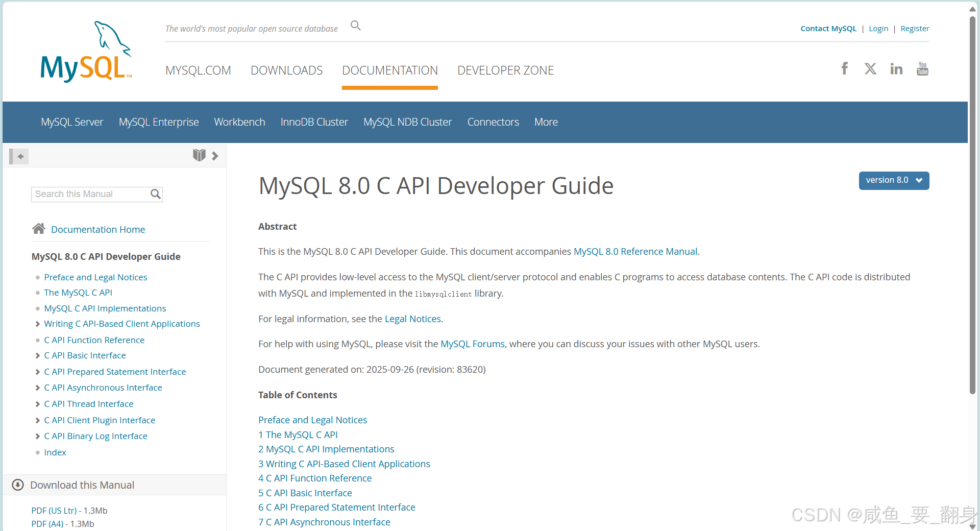Go to the DEVELOPER ZONE tab
The height and width of the screenshot is (531, 980).
click(505, 70)
